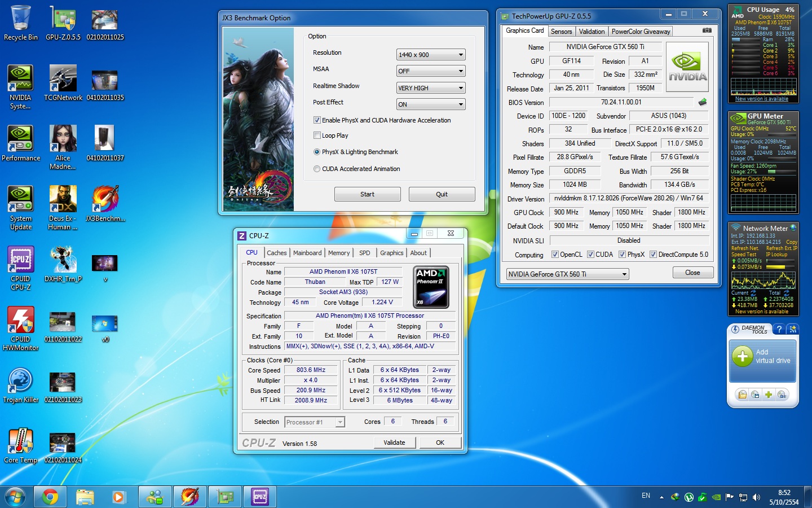Switch to the Mainboard tab in CPU-Z

(307, 253)
